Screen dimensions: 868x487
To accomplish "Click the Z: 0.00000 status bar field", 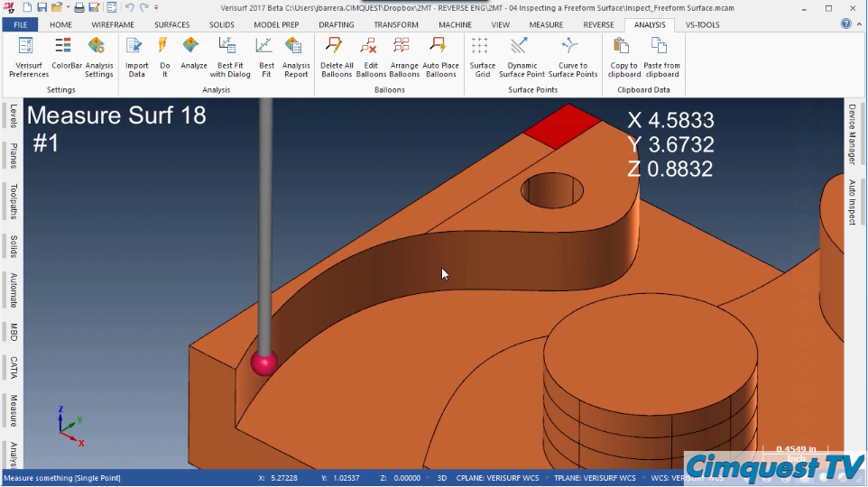I will click(401, 478).
